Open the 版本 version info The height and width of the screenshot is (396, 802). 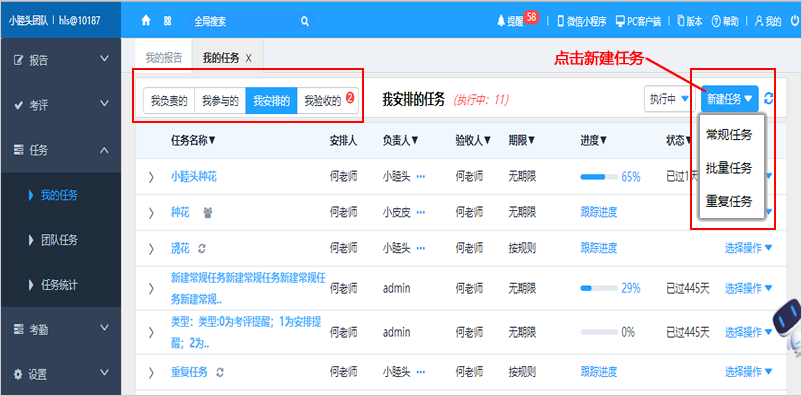point(690,21)
